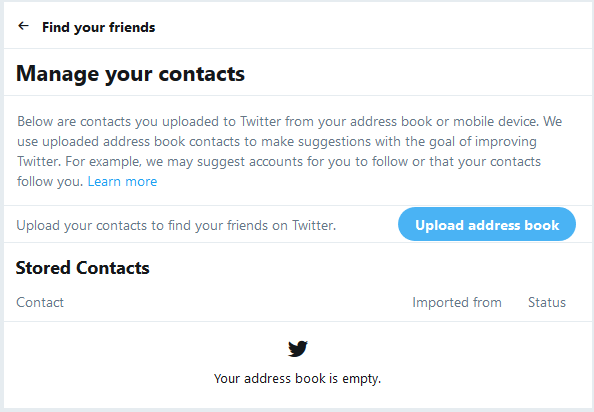The image size is (594, 412).
Task: Click the 'Upload your contacts to find your friends' text
Action: tap(176, 225)
